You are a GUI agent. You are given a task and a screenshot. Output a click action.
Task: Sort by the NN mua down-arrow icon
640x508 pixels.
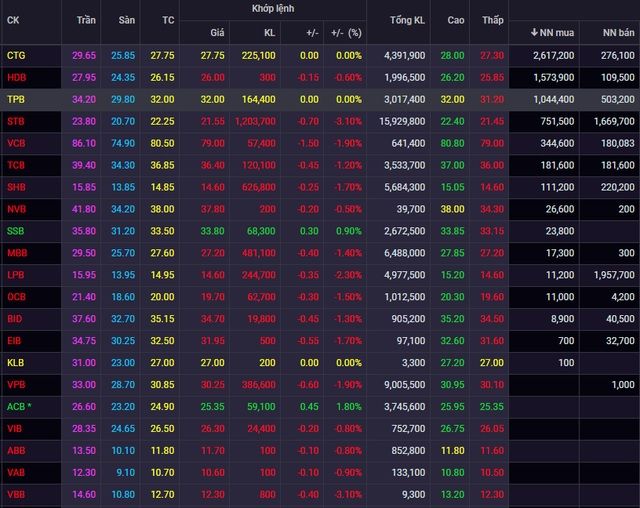pyautogui.click(x=534, y=32)
